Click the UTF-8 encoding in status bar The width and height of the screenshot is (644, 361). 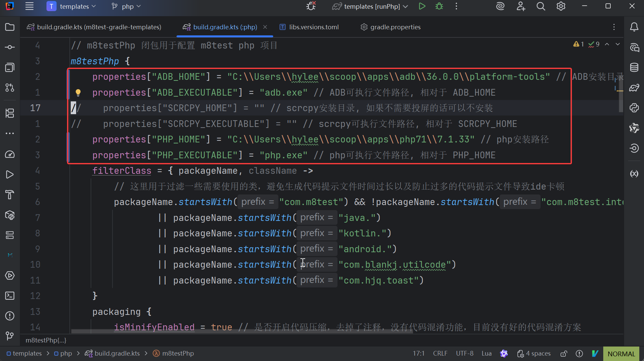pos(464,354)
